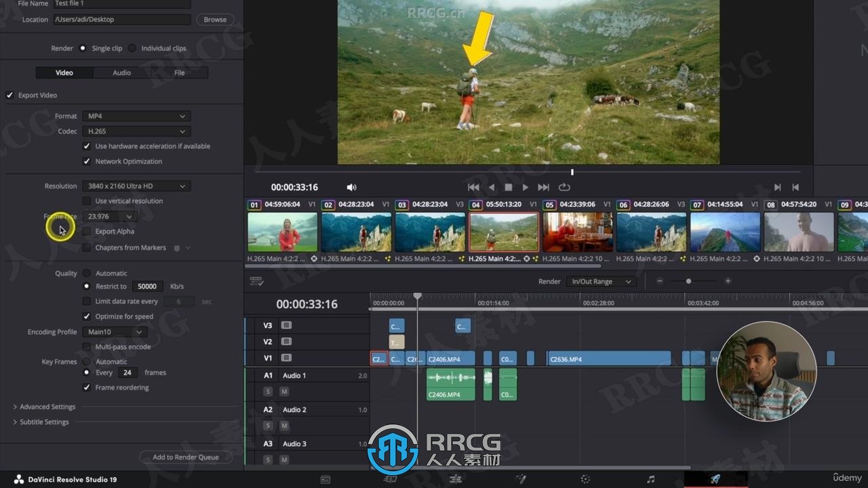This screenshot has width=868, height=488.
Task: Open the Fusion page icon
Action: [x=521, y=479]
